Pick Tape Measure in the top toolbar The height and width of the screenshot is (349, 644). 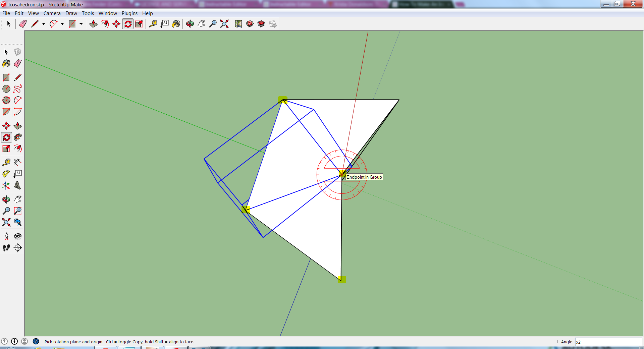pyautogui.click(x=153, y=24)
